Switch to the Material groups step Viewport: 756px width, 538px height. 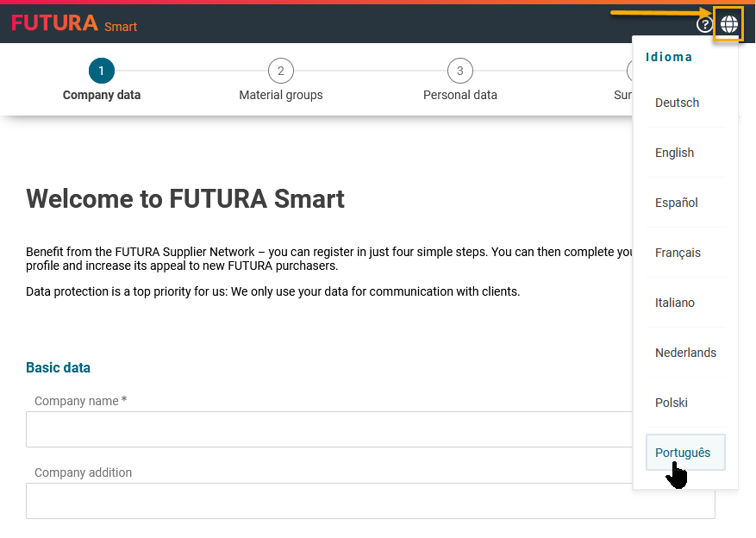point(280,95)
